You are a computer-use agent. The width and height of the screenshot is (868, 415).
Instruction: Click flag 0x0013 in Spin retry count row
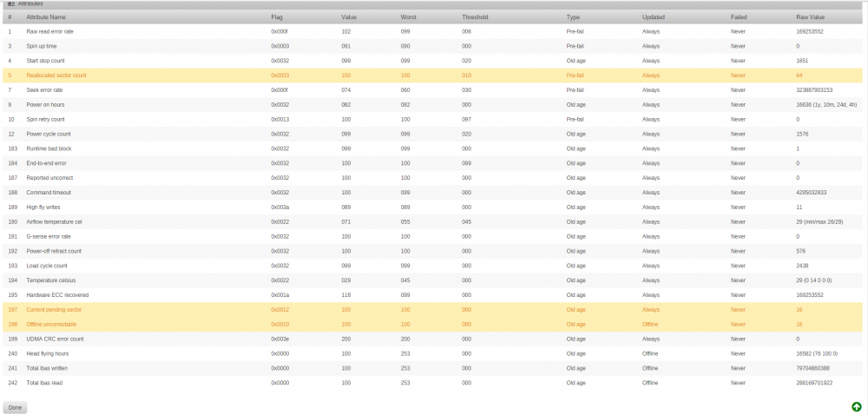(279, 119)
